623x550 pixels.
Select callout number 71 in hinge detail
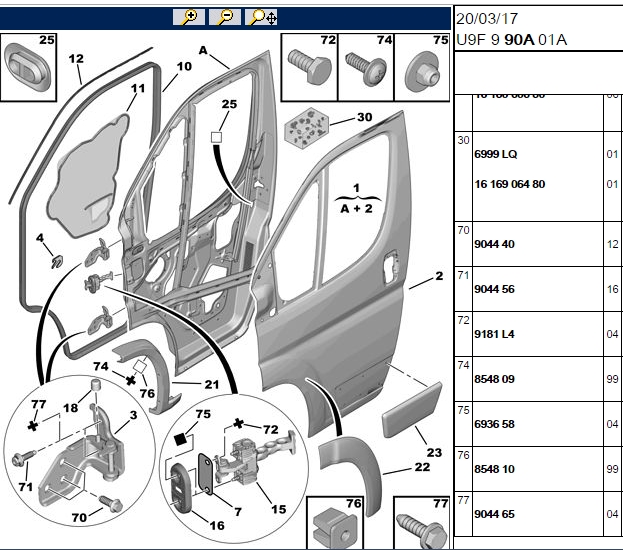25,486
